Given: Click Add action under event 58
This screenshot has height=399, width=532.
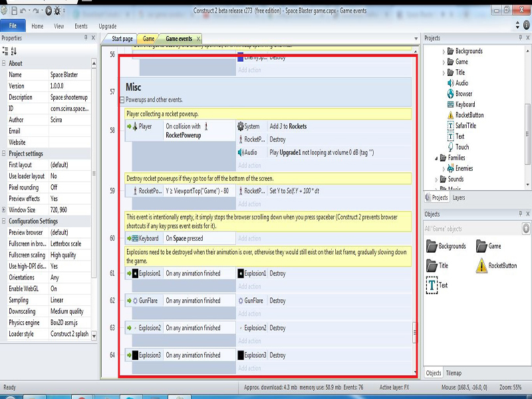Looking at the screenshot, I should (249, 166).
